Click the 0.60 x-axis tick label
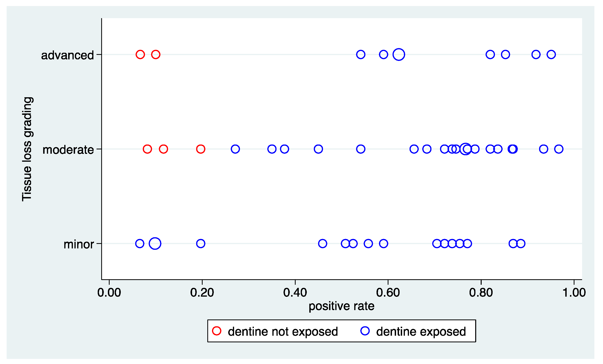603x364 pixels. (388, 293)
